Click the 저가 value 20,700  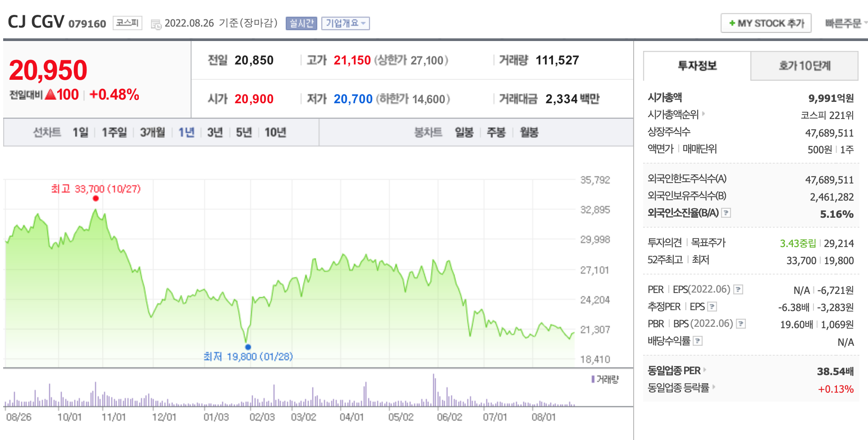(353, 99)
